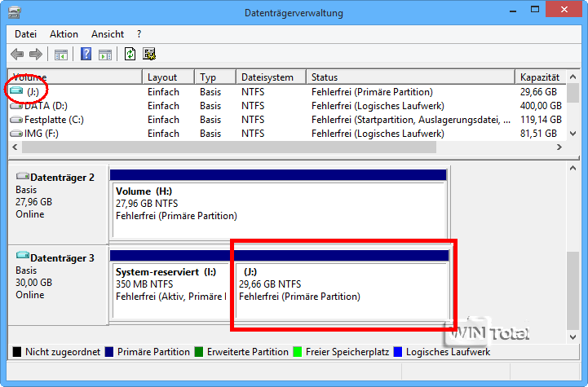
Task: Click the Refresh toolbar icon
Action: tap(130, 54)
